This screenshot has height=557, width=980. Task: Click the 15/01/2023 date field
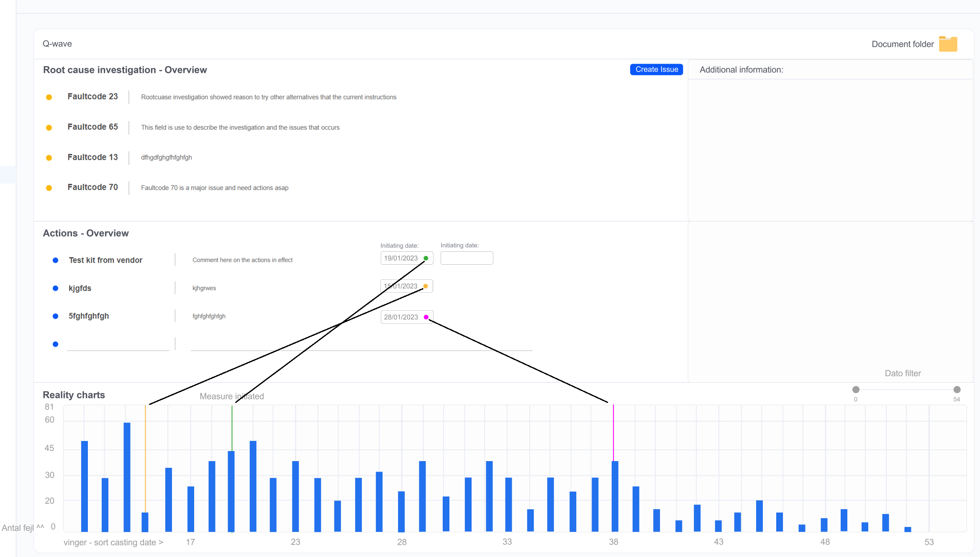click(407, 286)
